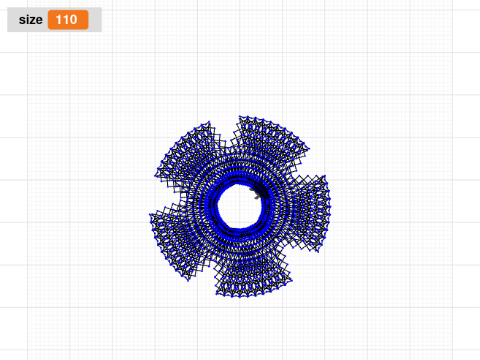Screen dimensions: 480x360
Task: Click the orange 110 value box
Action: (x=68, y=20)
